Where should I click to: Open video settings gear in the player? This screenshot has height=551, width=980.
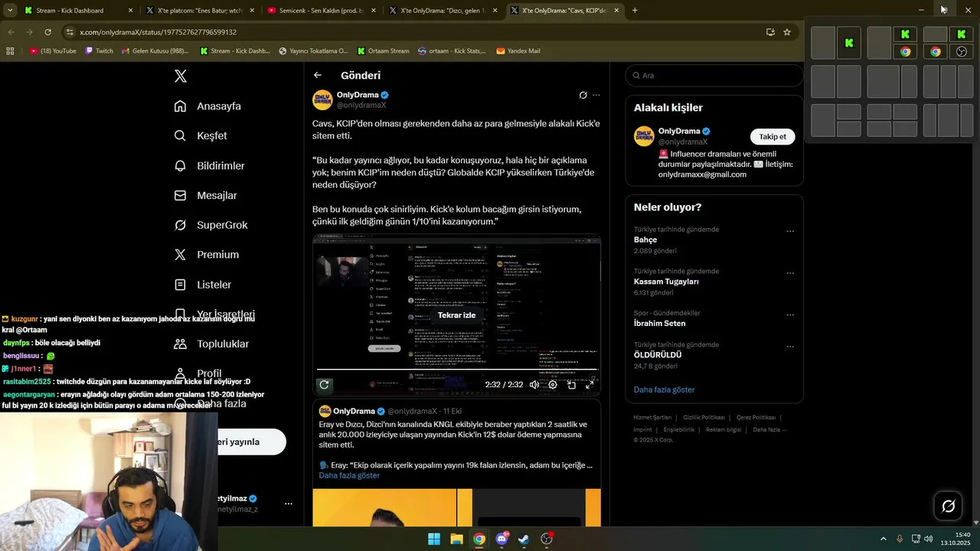pyautogui.click(x=553, y=385)
